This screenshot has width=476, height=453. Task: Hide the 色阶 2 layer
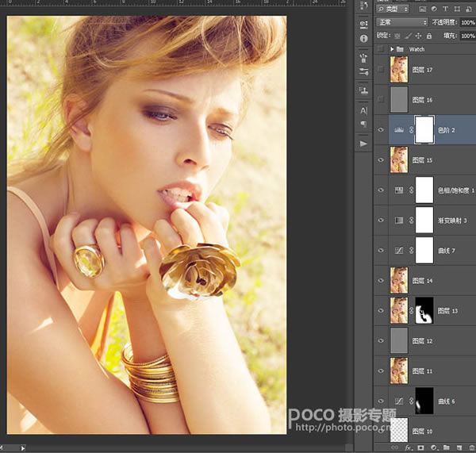pos(381,130)
